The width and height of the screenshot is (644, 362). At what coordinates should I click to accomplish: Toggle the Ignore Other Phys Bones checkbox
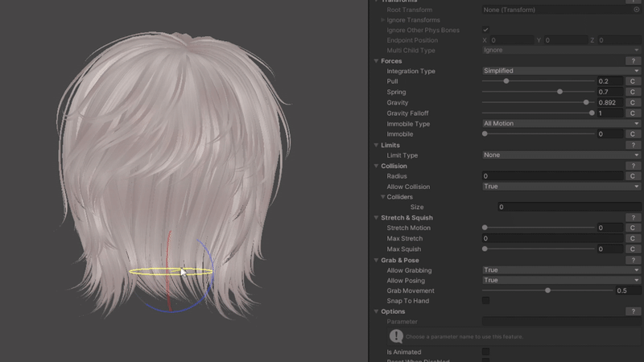pyautogui.click(x=485, y=30)
